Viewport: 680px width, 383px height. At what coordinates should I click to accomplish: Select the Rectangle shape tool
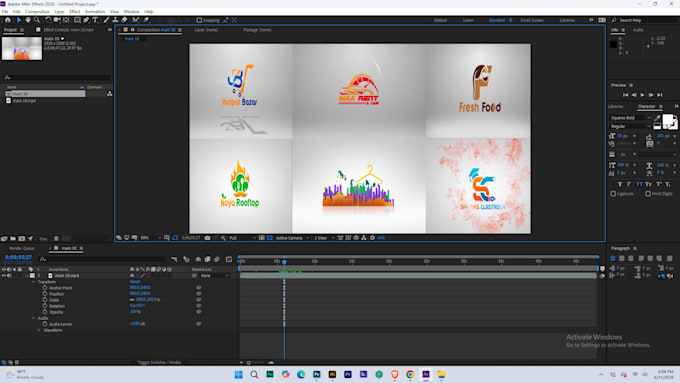(77, 20)
